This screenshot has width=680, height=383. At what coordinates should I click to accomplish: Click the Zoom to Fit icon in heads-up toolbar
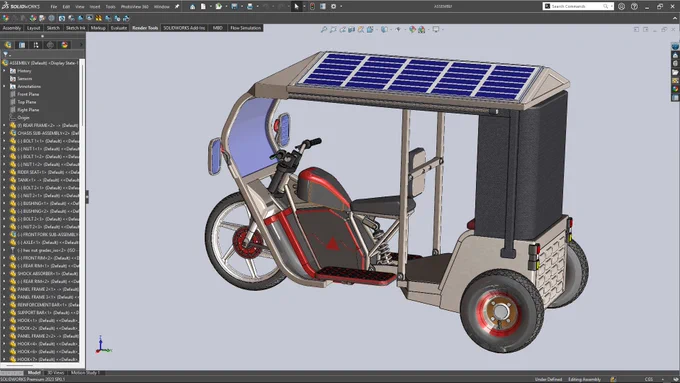coord(324,29)
